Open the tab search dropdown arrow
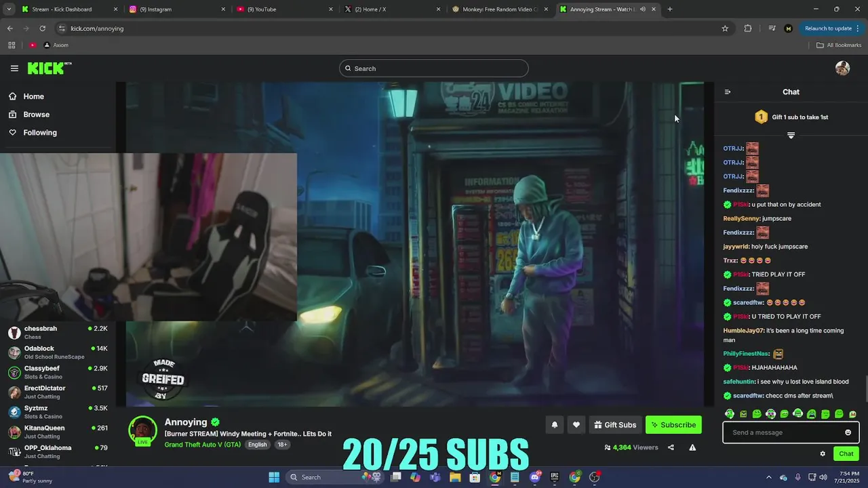Screen dimensions: 868x488 pyautogui.click(x=9, y=9)
